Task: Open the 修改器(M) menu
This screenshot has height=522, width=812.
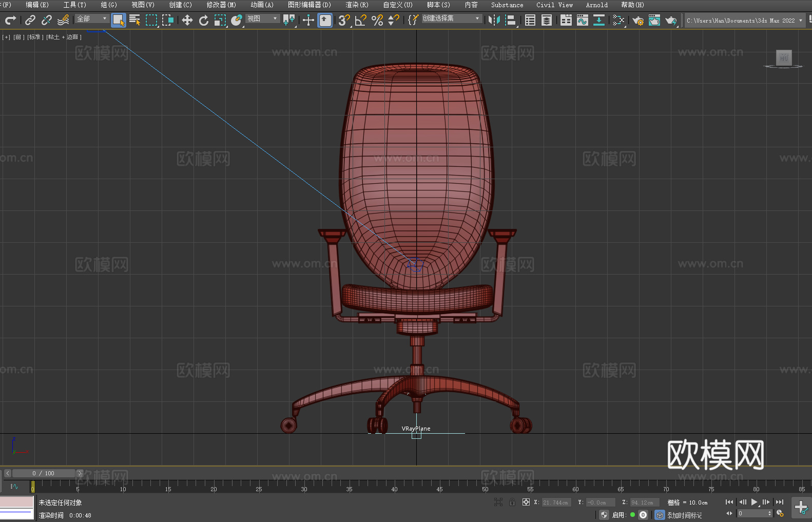Action: click(221, 5)
